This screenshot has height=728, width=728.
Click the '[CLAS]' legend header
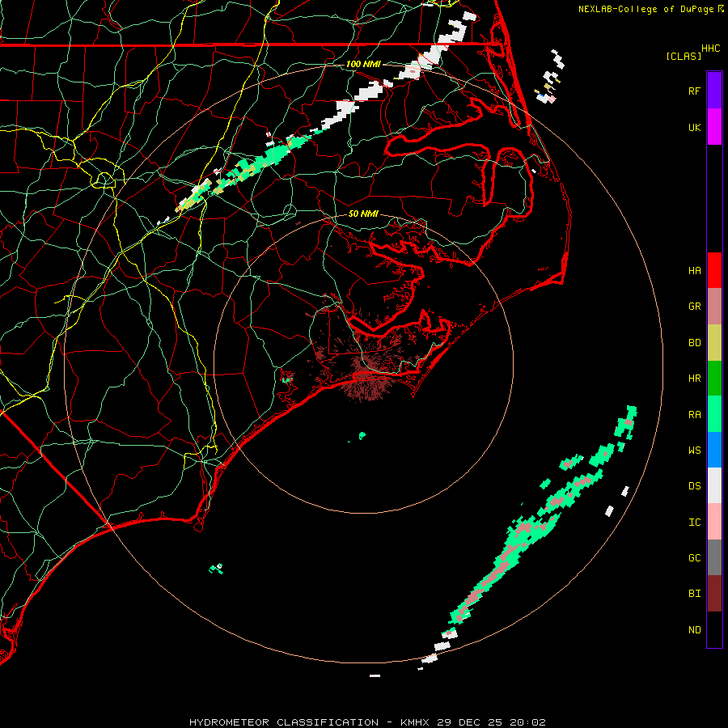684,56
